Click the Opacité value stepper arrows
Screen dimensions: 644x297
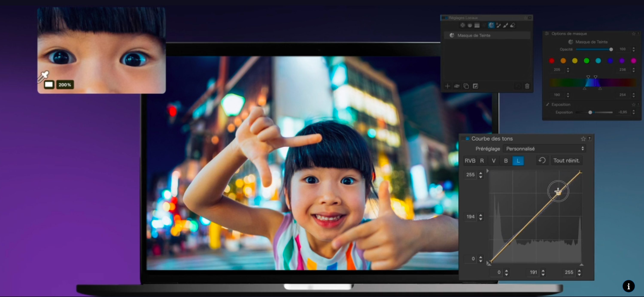[633, 49]
